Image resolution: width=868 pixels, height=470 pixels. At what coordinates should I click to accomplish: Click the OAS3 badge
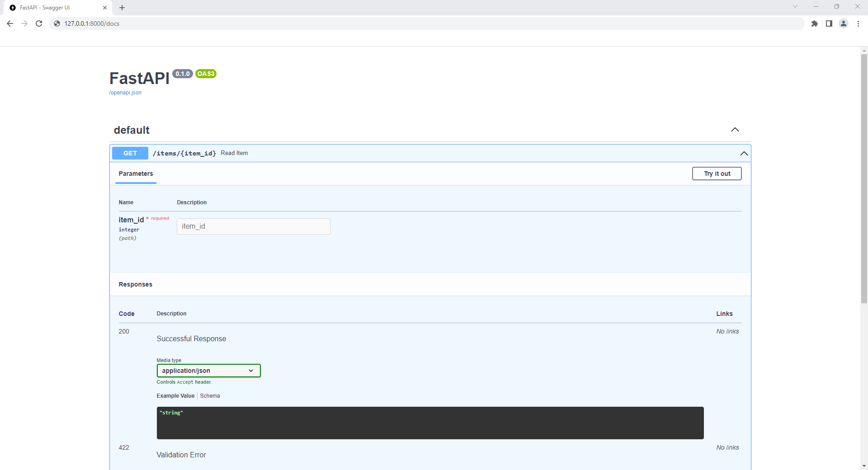[x=206, y=74]
